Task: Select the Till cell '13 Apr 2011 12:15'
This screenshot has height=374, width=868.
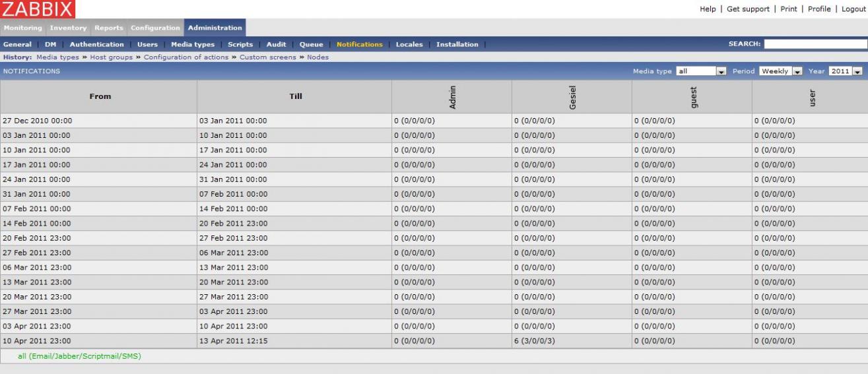Action: point(294,340)
